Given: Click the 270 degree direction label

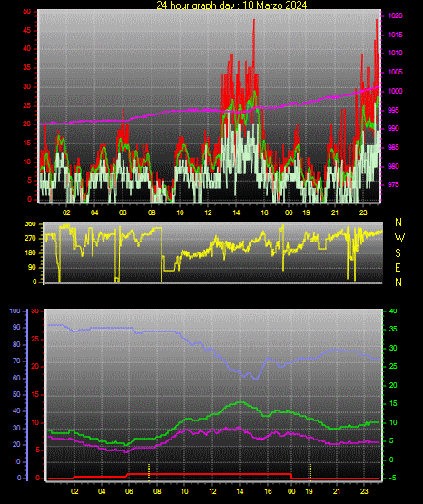Looking at the screenshot, I should click(30, 239).
